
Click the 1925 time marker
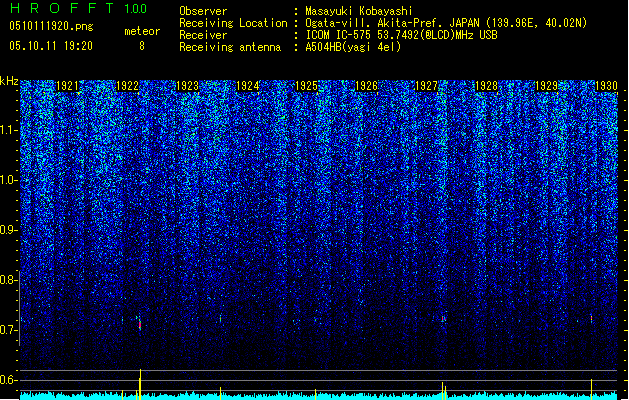(306, 86)
